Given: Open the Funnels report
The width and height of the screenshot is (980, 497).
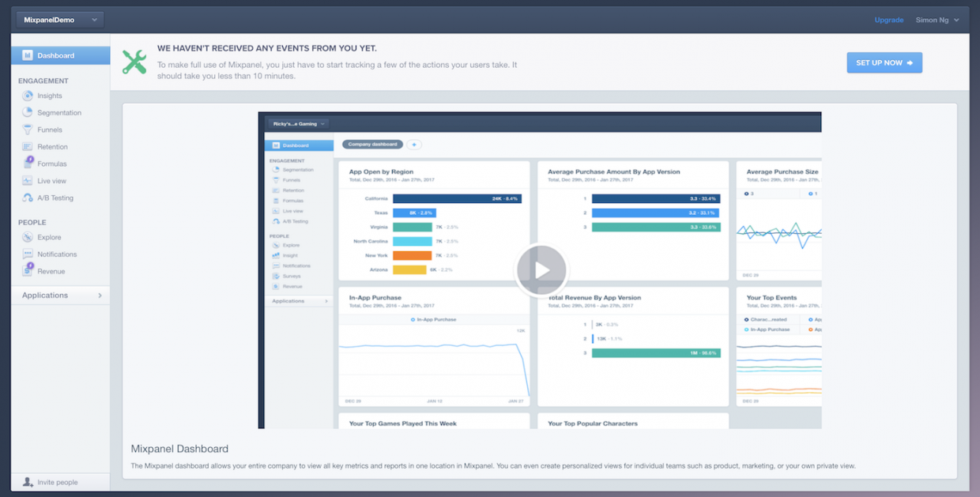Looking at the screenshot, I should pyautogui.click(x=49, y=130).
